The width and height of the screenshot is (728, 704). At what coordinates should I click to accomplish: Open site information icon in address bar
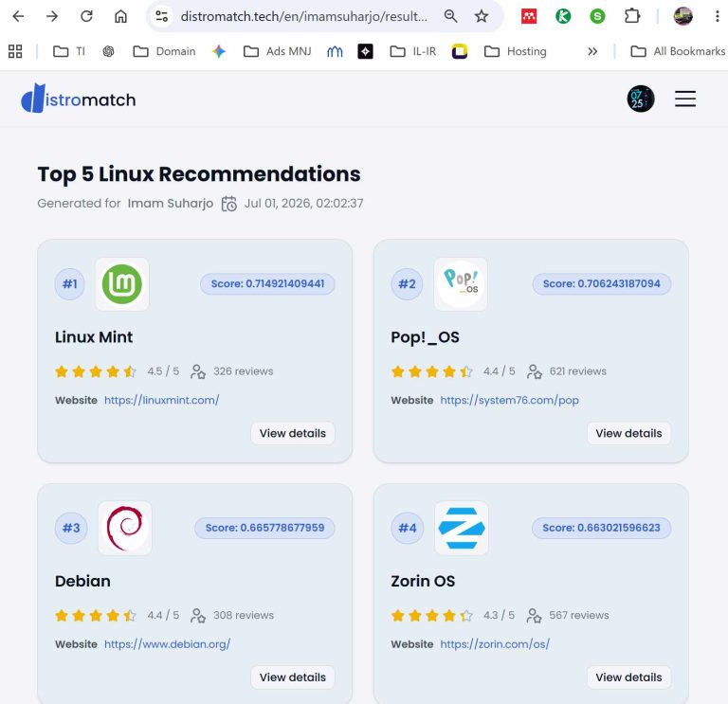(161, 17)
